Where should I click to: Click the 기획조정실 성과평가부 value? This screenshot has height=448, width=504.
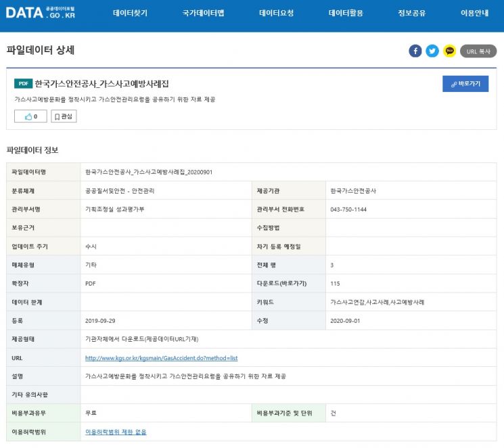point(115,209)
